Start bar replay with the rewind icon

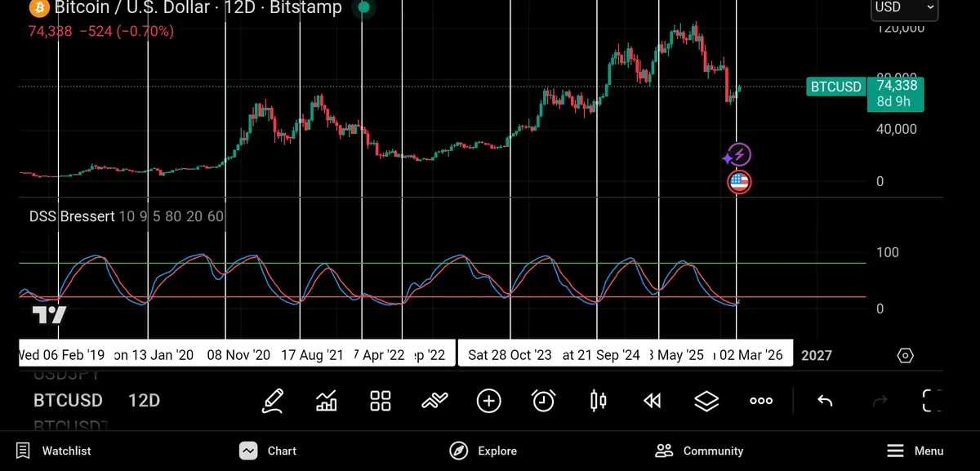(652, 400)
